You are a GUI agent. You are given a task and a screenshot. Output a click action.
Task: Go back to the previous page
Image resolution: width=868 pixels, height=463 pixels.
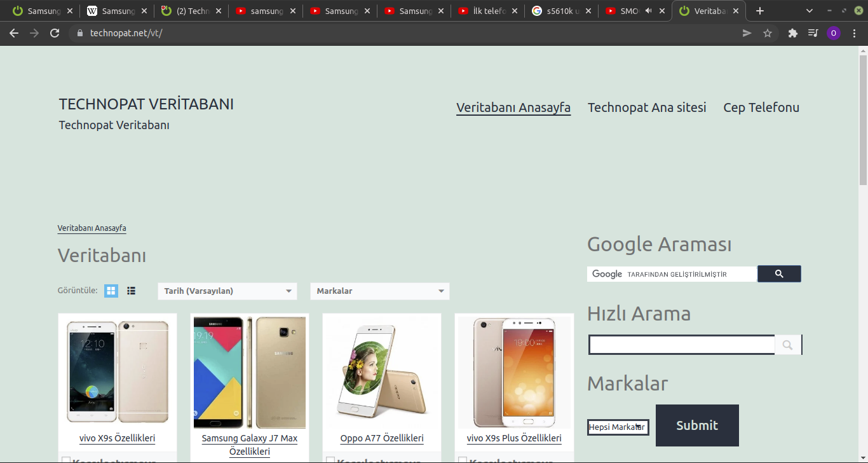coord(14,33)
